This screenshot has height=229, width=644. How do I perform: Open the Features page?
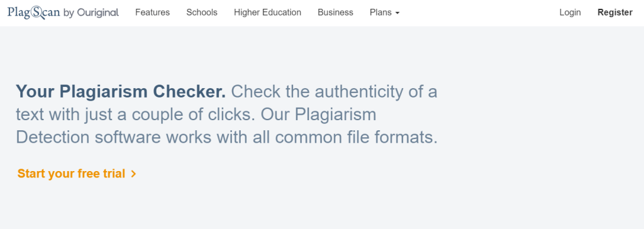point(152,13)
